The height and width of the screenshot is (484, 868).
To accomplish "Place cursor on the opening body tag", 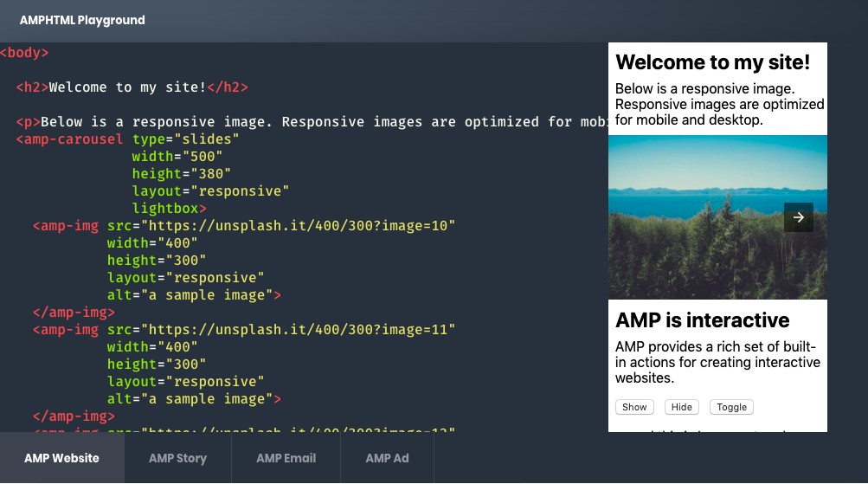I will 24,52.
